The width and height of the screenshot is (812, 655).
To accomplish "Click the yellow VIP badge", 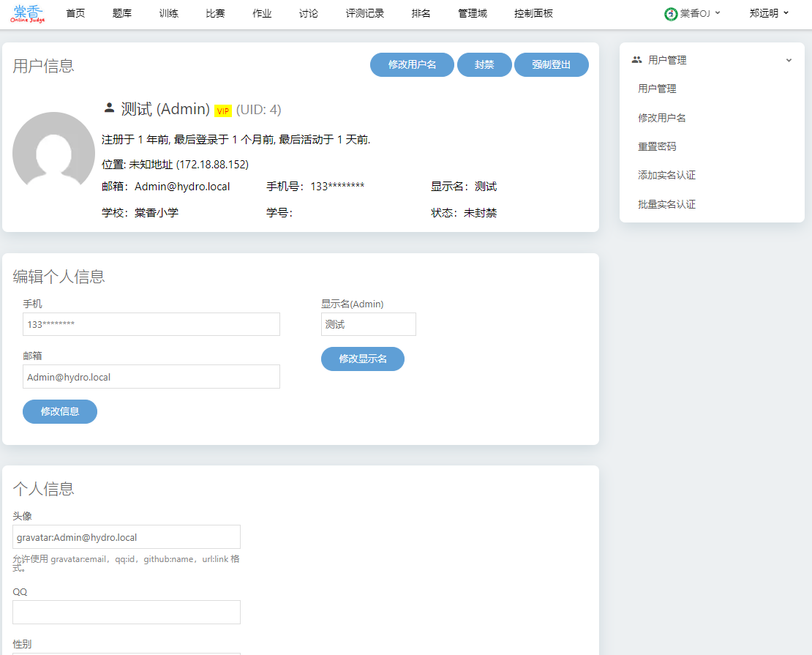I will click(x=223, y=111).
